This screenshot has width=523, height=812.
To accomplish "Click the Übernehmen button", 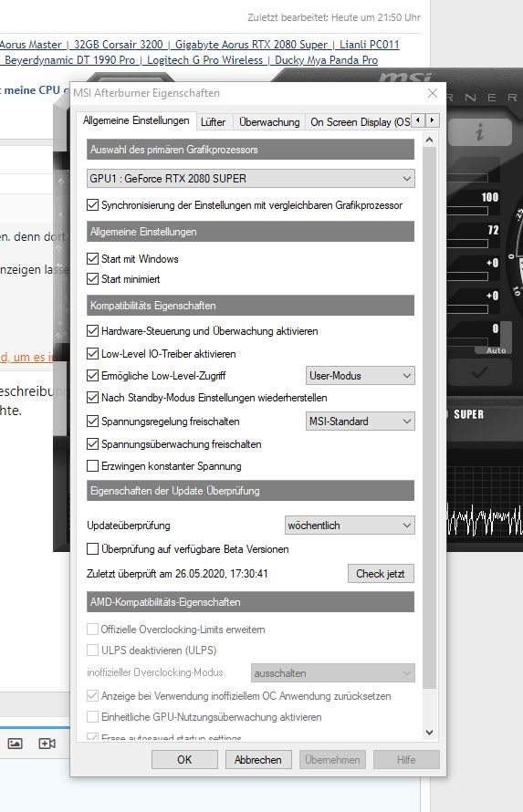I will [x=332, y=760].
